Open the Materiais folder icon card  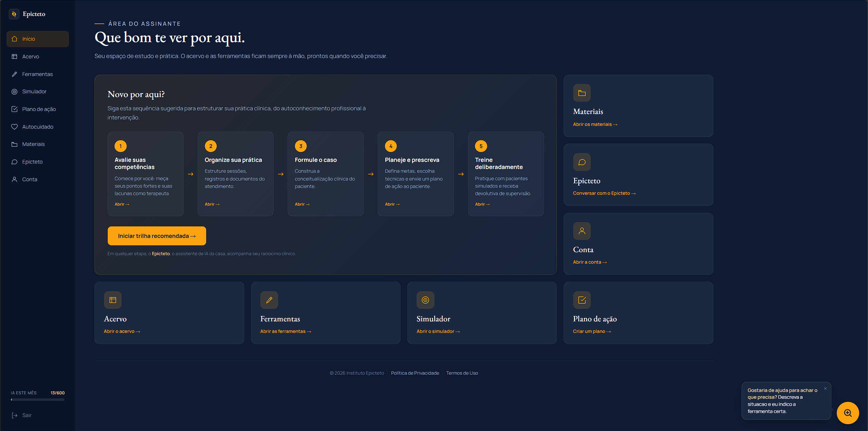[582, 93]
